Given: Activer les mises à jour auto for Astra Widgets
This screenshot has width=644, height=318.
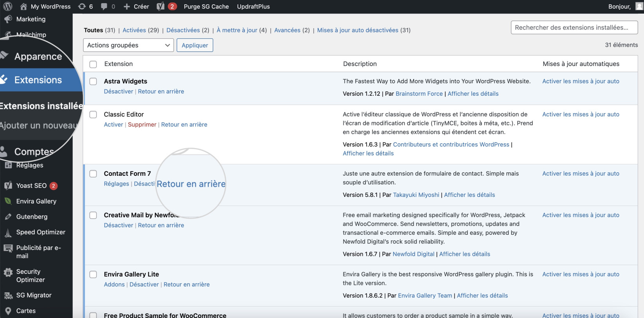Looking at the screenshot, I should coord(581,81).
